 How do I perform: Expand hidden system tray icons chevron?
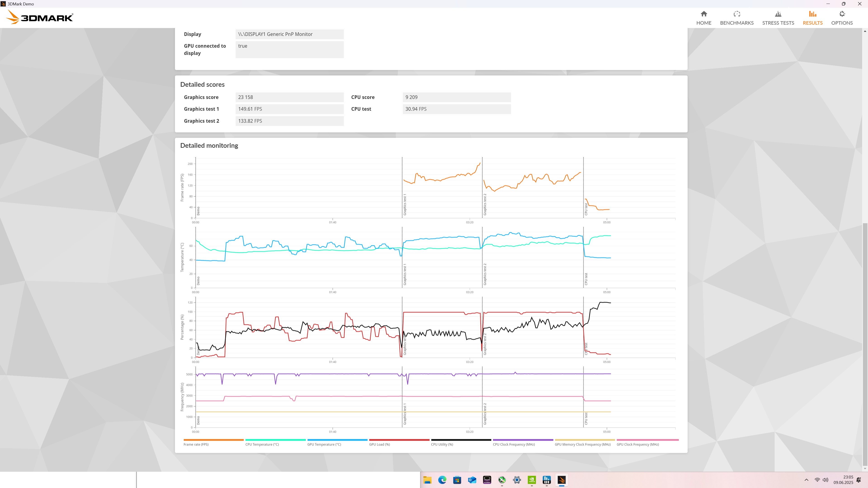(806, 480)
